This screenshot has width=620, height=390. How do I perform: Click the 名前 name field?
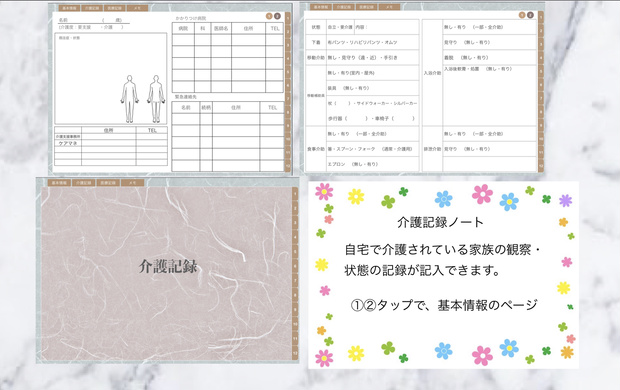(x=94, y=20)
